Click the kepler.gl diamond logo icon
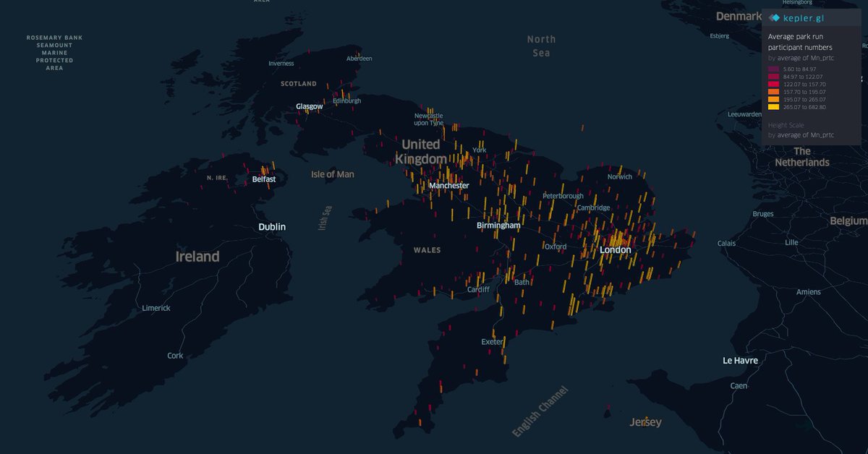This screenshot has width=868, height=454. [775, 18]
